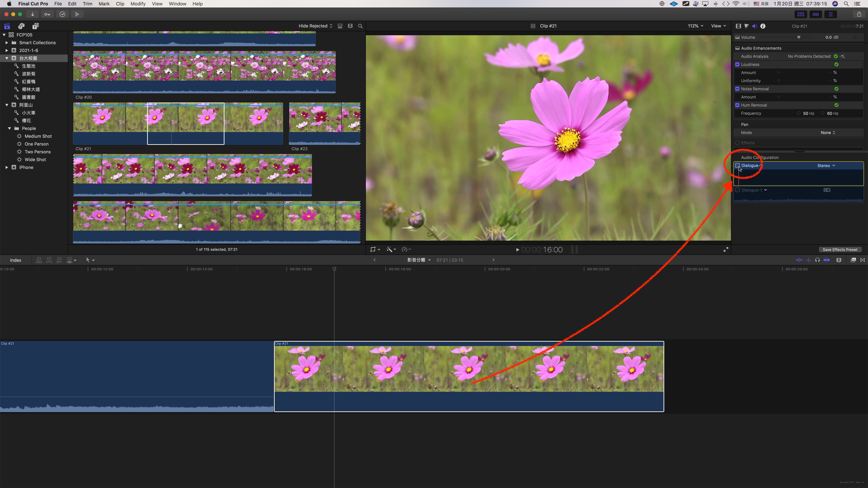868x488 pixels.
Task: Expand the iPhone library event
Action: [7, 167]
